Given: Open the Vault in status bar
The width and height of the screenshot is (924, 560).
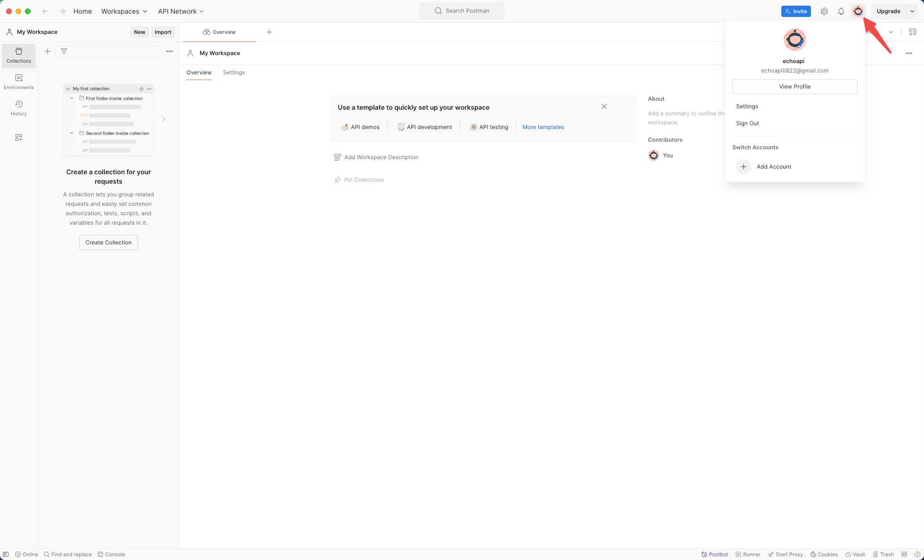Looking at the screenshot, I should pyautogui.click(x=855, y=554).
